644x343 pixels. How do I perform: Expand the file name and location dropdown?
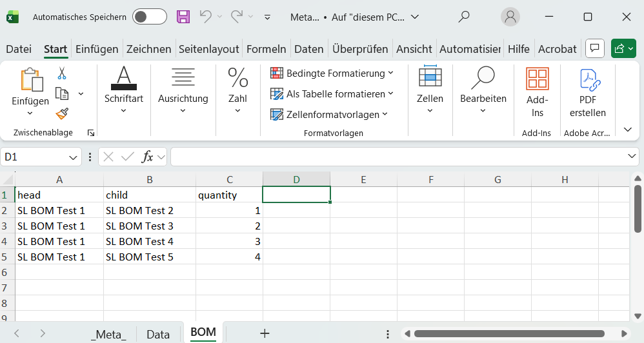point(415,17)
